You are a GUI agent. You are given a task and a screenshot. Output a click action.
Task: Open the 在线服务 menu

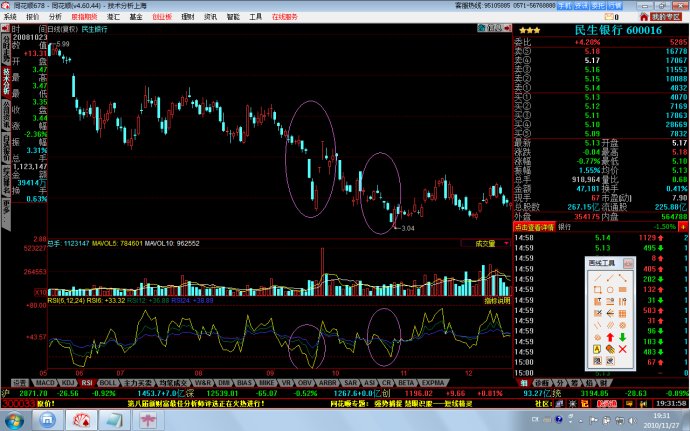click(x=285, y=17)
